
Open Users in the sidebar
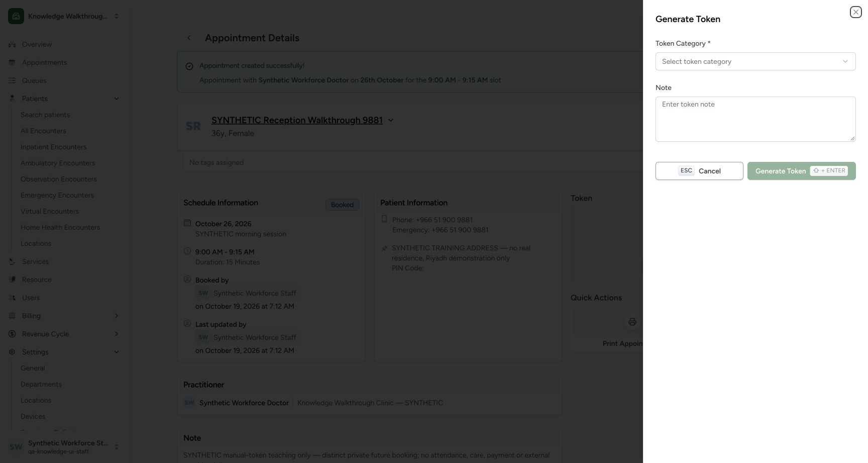(31, 298)
